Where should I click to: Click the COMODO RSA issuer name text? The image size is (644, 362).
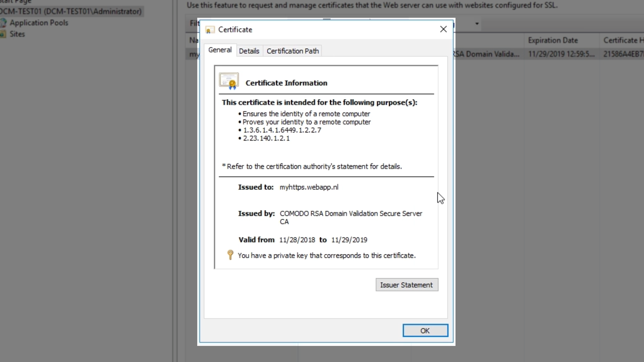pyautogui.click(x=351, y=214)
